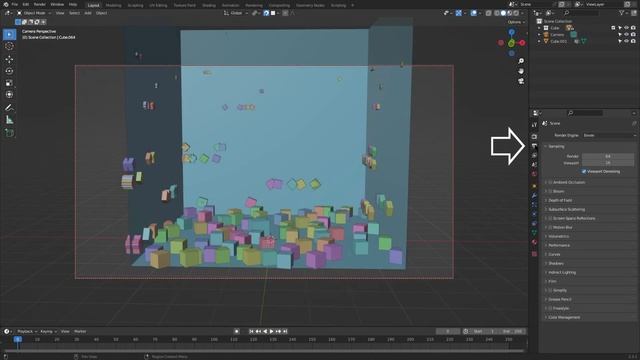Open the Object Data properties tab
Image resolution: width=640 pixels, height=360 pixels.
click(x=534, y=233)
